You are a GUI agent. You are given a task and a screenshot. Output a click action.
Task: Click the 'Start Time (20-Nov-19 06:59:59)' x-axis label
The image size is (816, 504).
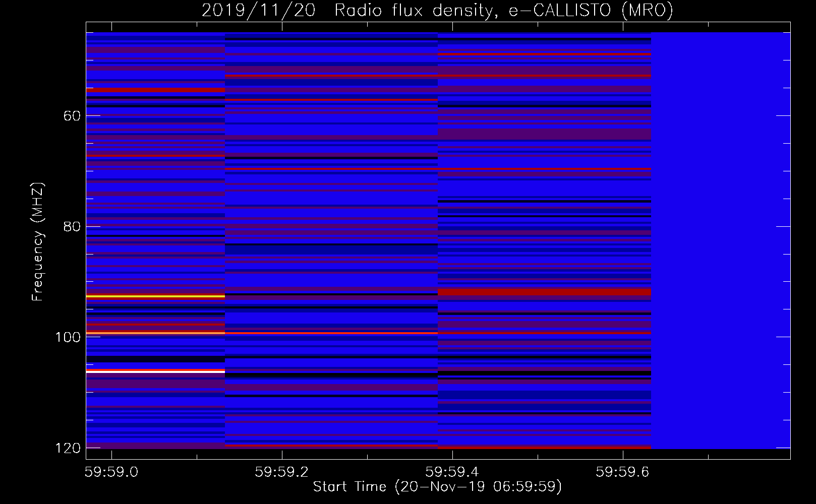coord(437,487)
